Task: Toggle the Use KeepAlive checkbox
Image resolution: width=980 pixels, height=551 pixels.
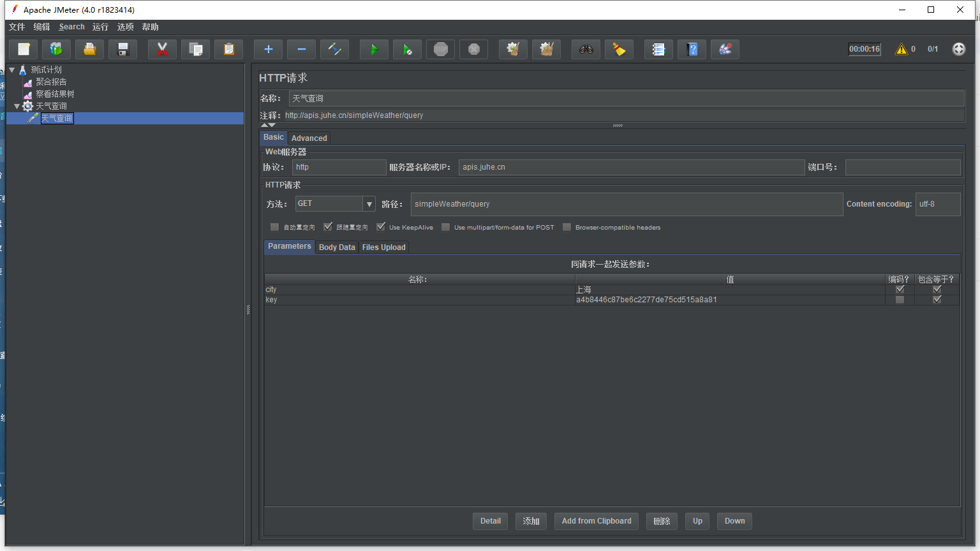Action: pyautogui.click(x=381, y=227)
